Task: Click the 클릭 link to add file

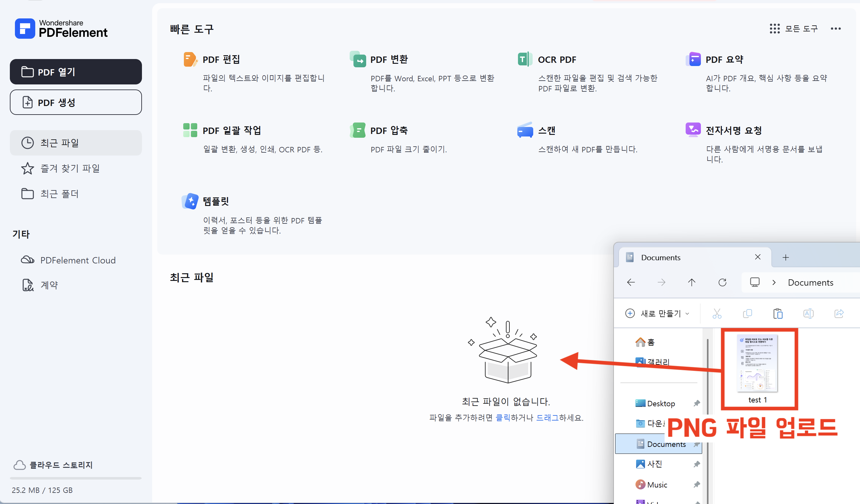Action: click(x=503, y=417)
